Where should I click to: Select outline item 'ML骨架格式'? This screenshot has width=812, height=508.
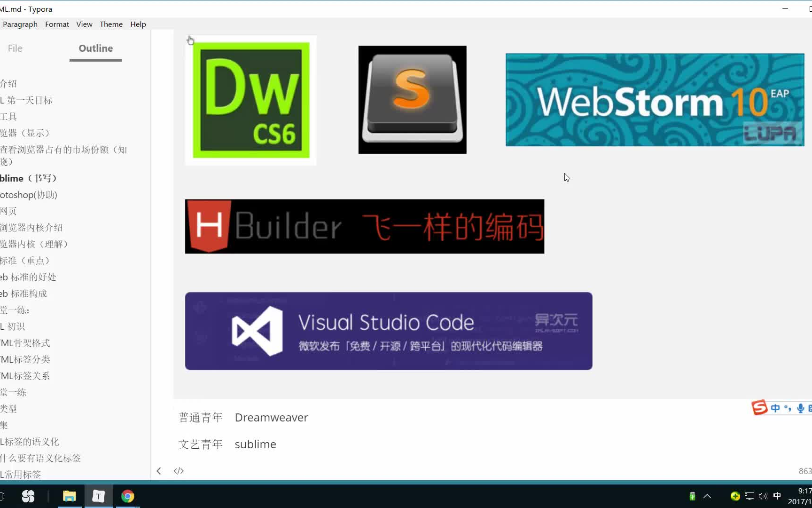[25, 343]
